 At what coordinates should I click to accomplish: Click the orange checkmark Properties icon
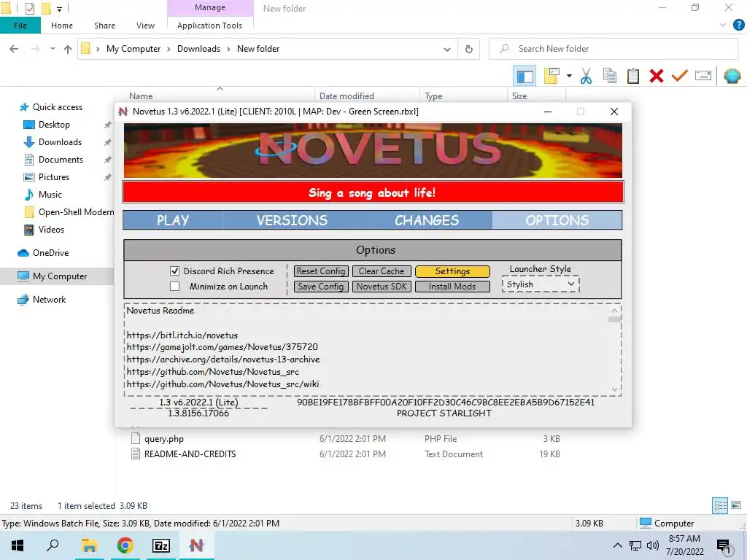[x=680, y=76]
